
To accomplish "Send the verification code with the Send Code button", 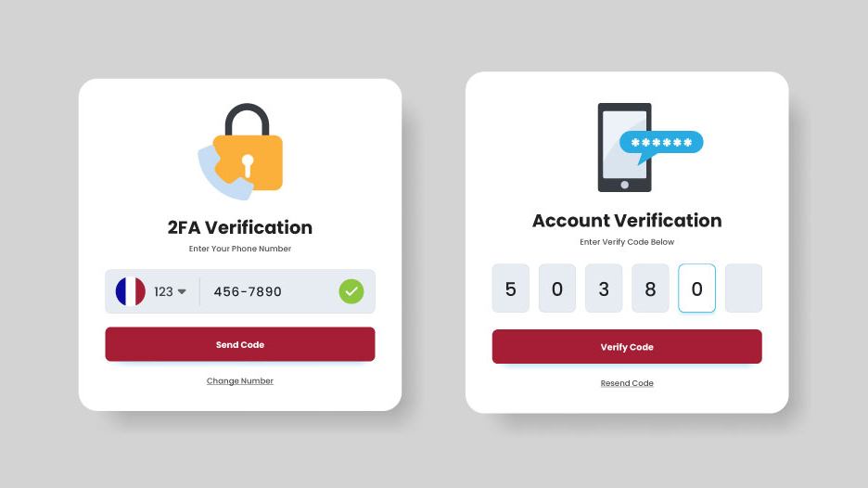I will 240,344.
